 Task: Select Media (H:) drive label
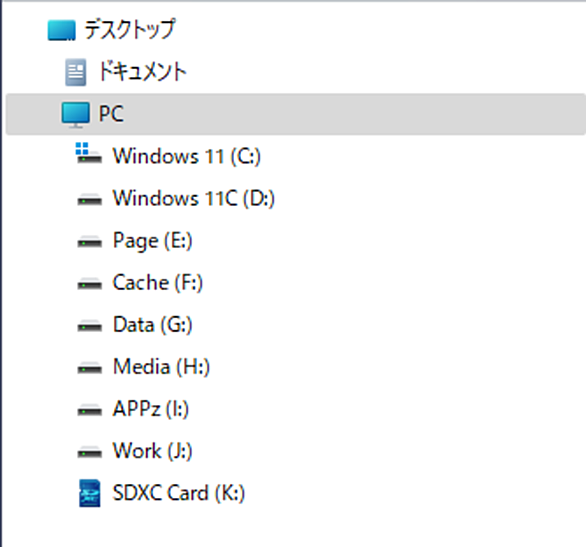coord(161,367)
